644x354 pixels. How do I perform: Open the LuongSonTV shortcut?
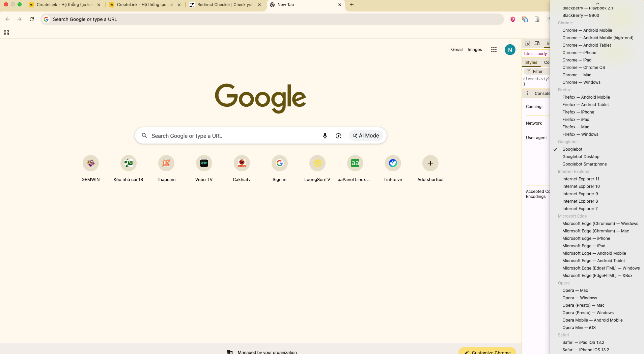pos(317,169)
